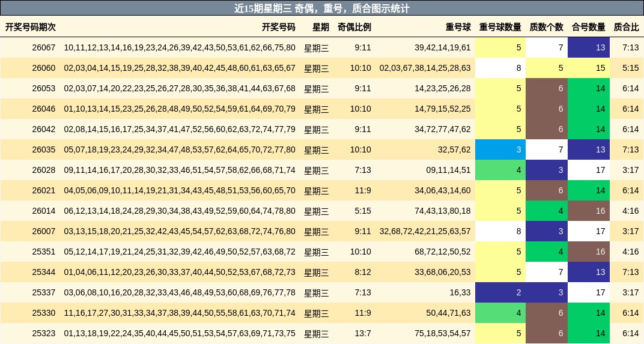Click odd-even ratio 5:15 in row 26014
The image size is (644, 344).
pyautogui.click(x=363, y=211)
